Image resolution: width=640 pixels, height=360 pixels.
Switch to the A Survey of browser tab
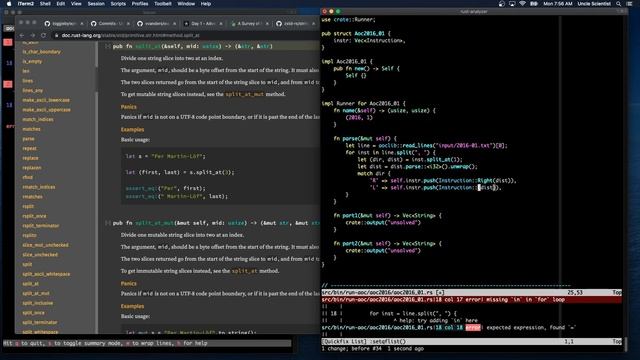(x=248, y=24)
